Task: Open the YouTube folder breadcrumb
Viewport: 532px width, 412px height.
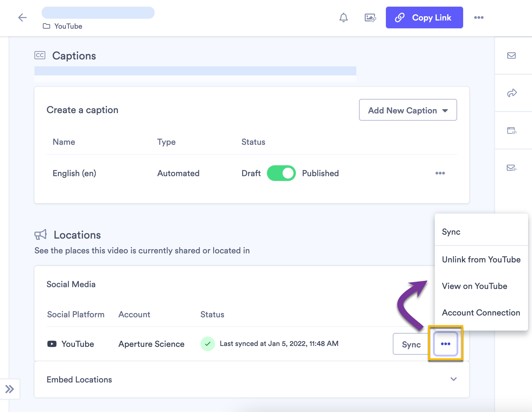Action: point(62,26)
